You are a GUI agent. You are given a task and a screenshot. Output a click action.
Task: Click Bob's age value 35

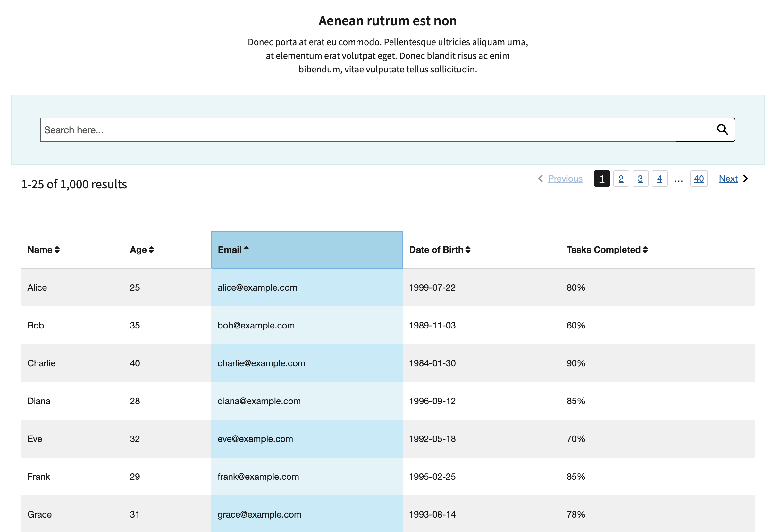135,325
